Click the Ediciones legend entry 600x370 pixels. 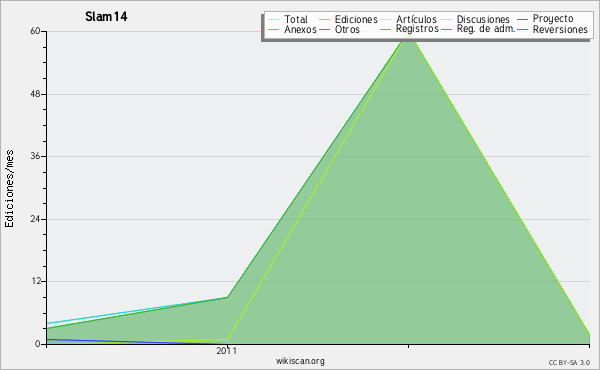(348, 19)
